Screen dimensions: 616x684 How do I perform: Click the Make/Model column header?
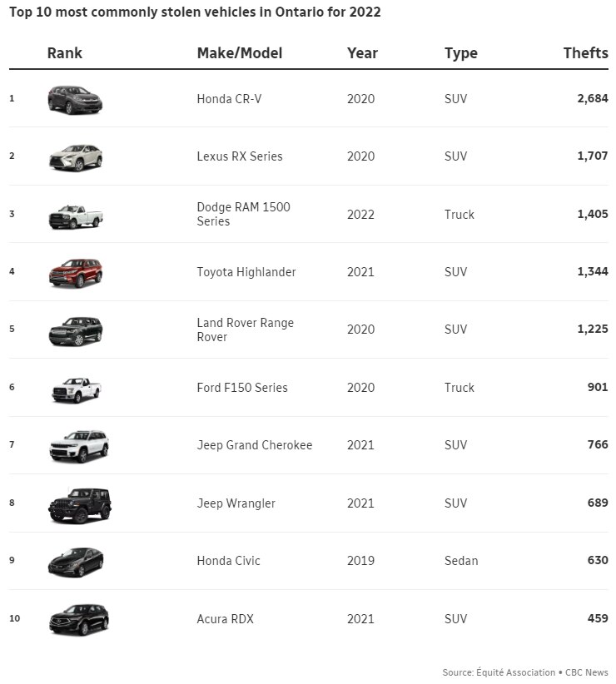click(240, 53)
